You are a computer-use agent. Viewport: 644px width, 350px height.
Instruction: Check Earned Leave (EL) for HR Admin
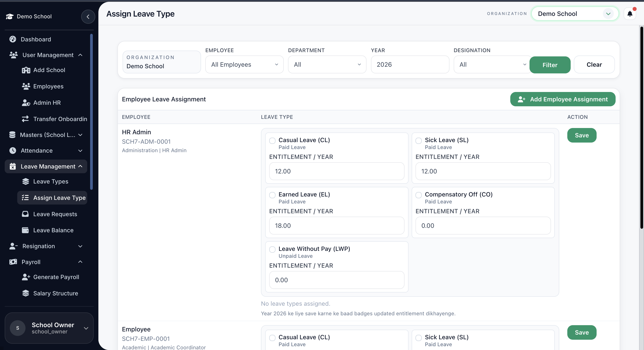[x=272, y=195]
